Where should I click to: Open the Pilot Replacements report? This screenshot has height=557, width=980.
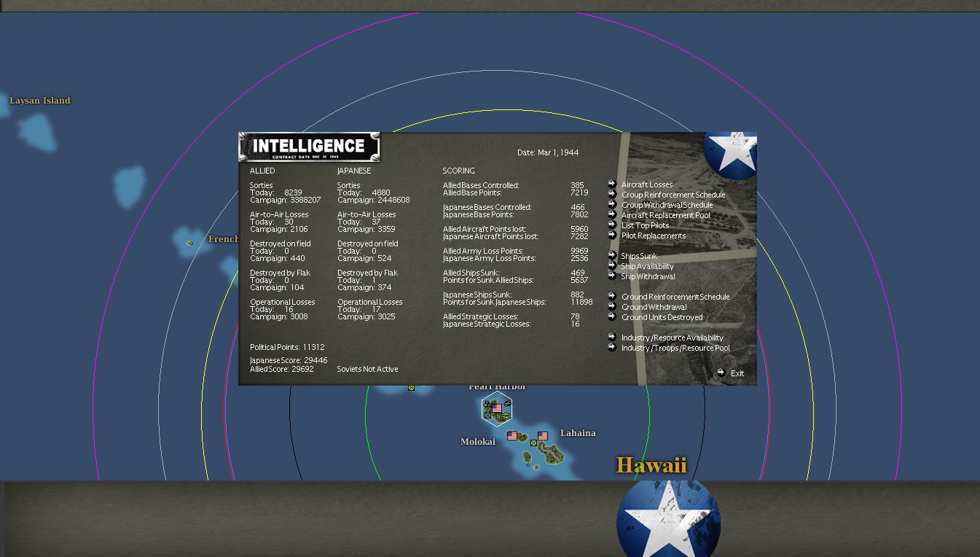[654, 235]
